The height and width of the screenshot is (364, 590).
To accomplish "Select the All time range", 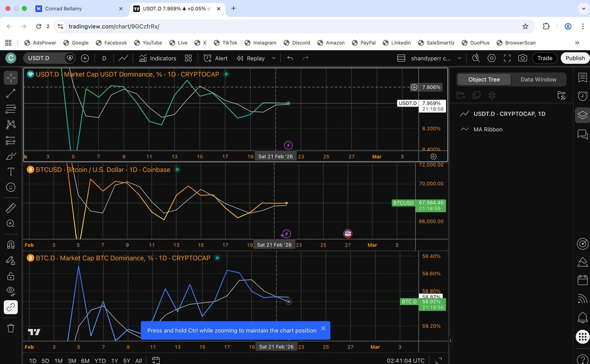I will click(x=139, y=361).
